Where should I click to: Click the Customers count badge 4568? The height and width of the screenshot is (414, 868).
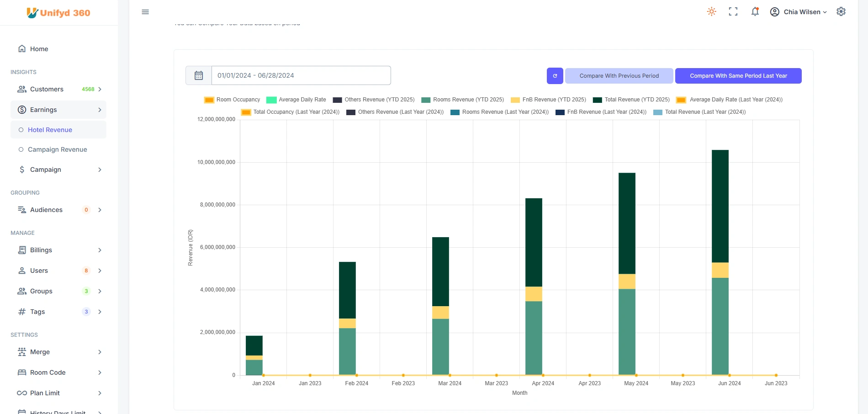point(88,89)
